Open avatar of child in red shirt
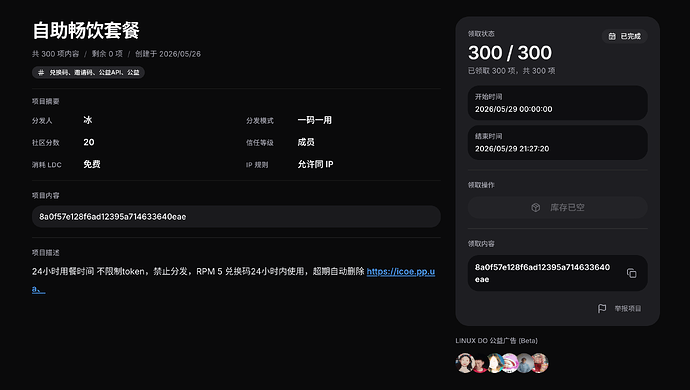The image size is (690, 390). click(480, 364)
